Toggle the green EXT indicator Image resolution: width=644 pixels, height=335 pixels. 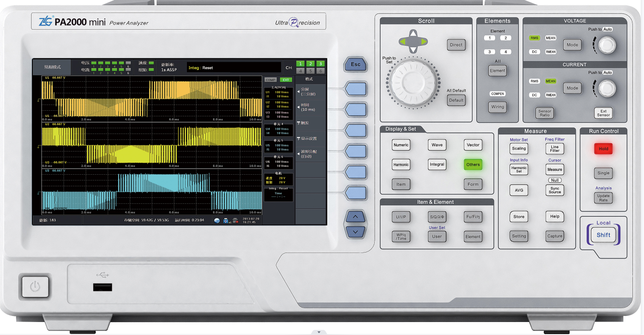[286, 80]
